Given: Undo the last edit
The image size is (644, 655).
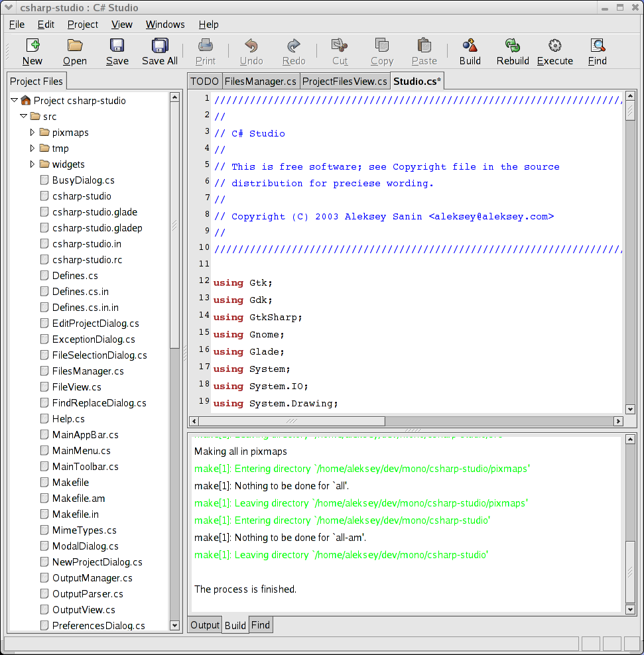Looking at the screenshot, I should 251,52.
